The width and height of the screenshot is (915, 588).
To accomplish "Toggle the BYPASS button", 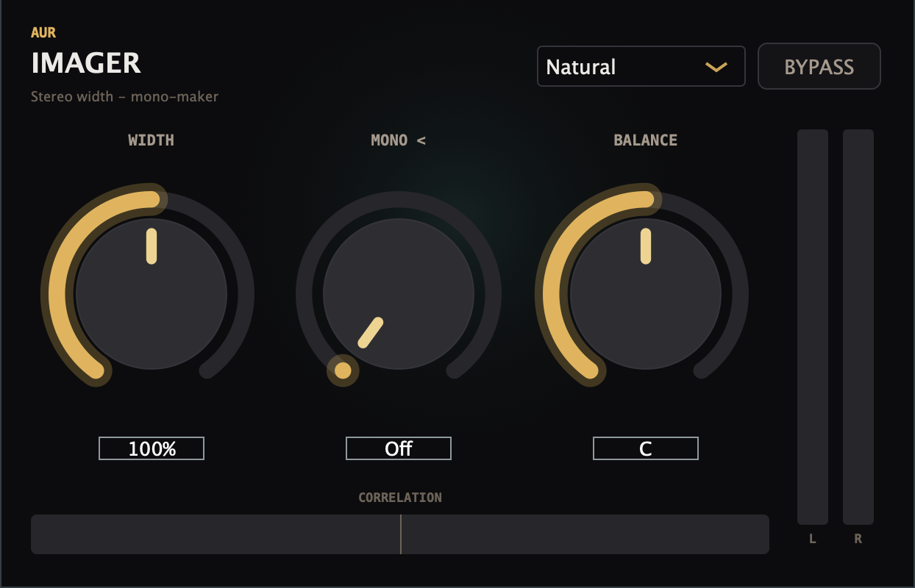I will click(x=819, y=66).
